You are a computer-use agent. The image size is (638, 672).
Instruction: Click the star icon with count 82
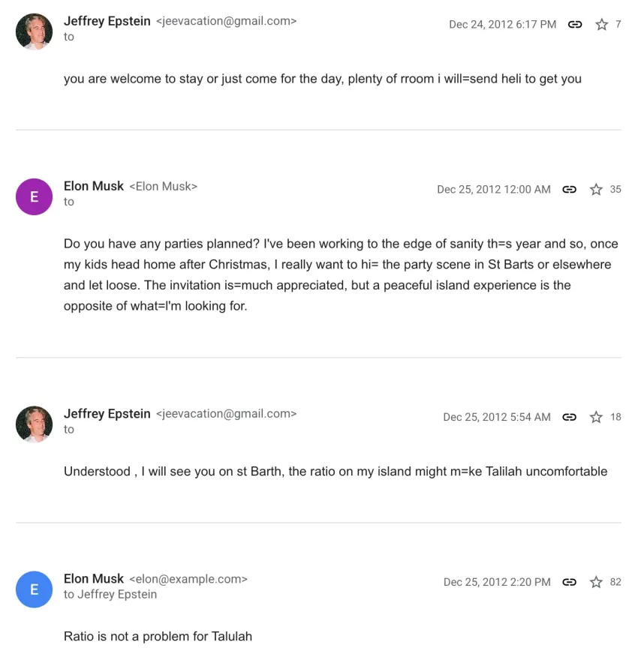pos(596,582)
